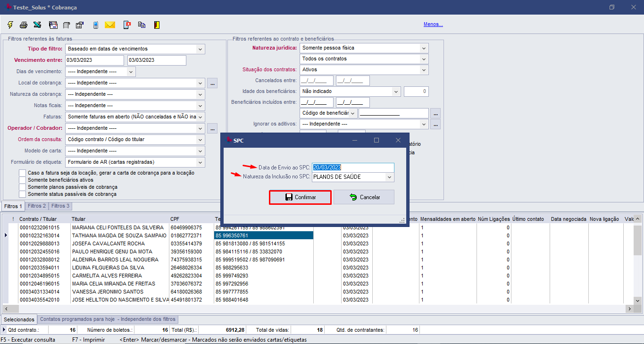Send email using the yellow envelope icon
This screenshot has height=344, width=644.
coord(110,25)
